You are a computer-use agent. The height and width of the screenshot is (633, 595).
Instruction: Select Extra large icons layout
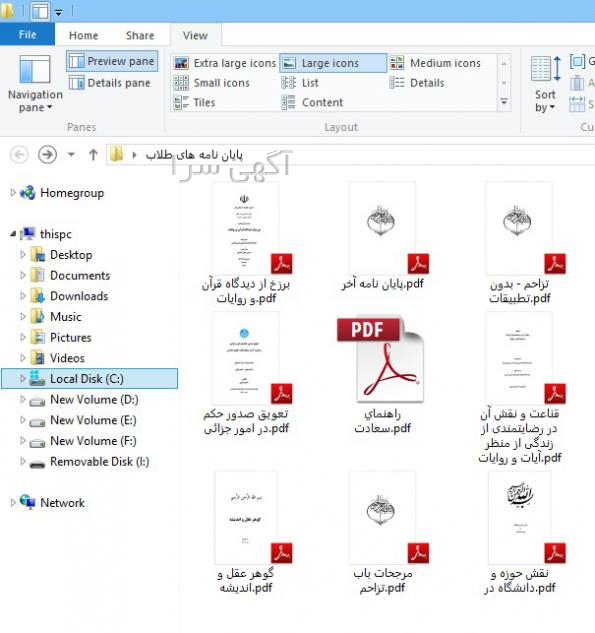[225, 63]
